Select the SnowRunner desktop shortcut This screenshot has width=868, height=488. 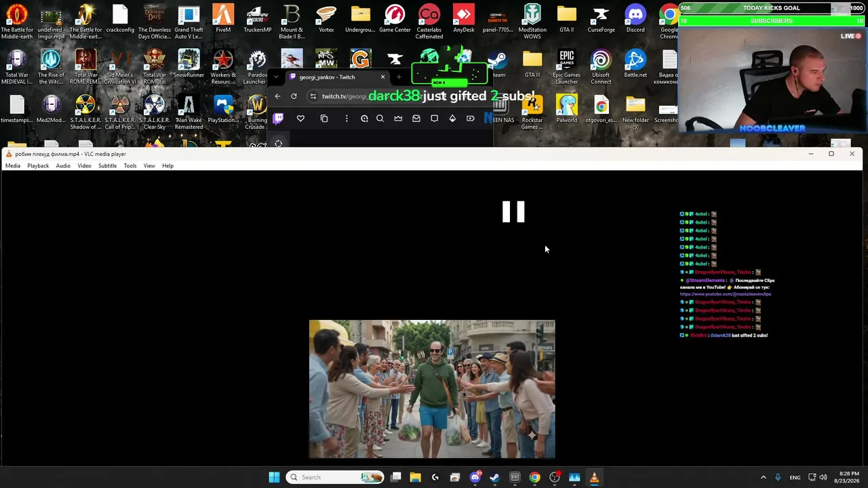pos(189,64)
